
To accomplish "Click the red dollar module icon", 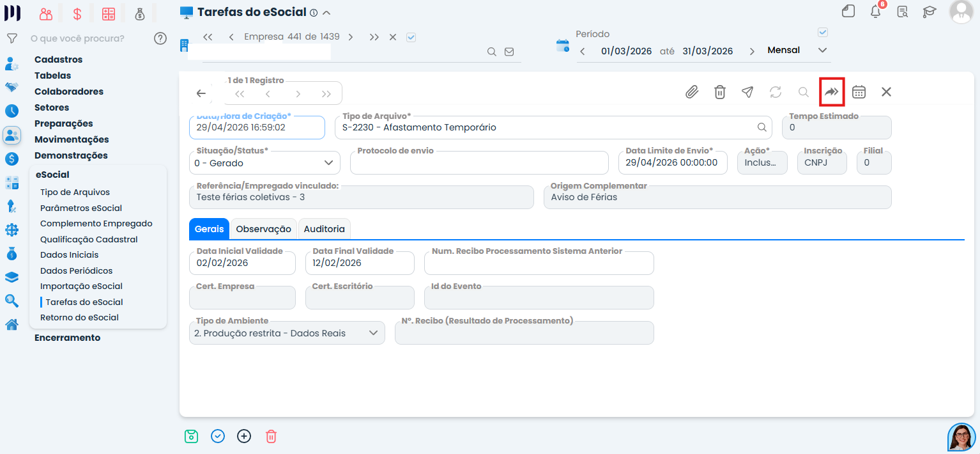I will (77, 13).
